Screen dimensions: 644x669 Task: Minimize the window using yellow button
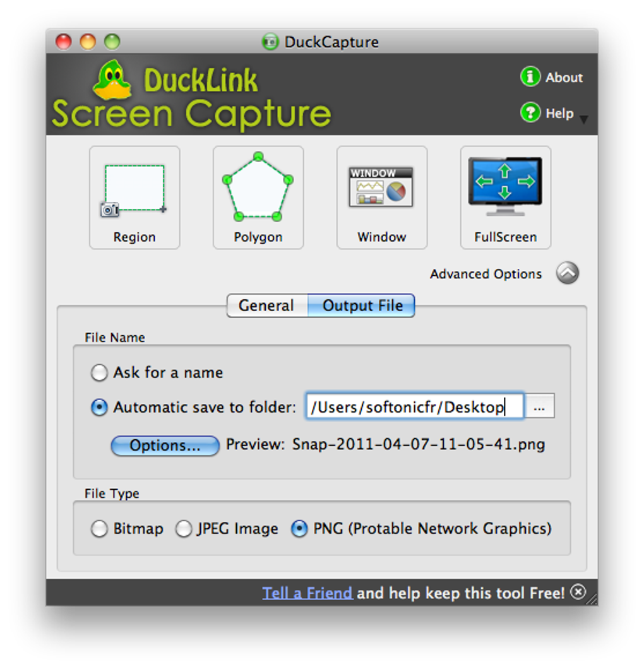coord(88,42)
